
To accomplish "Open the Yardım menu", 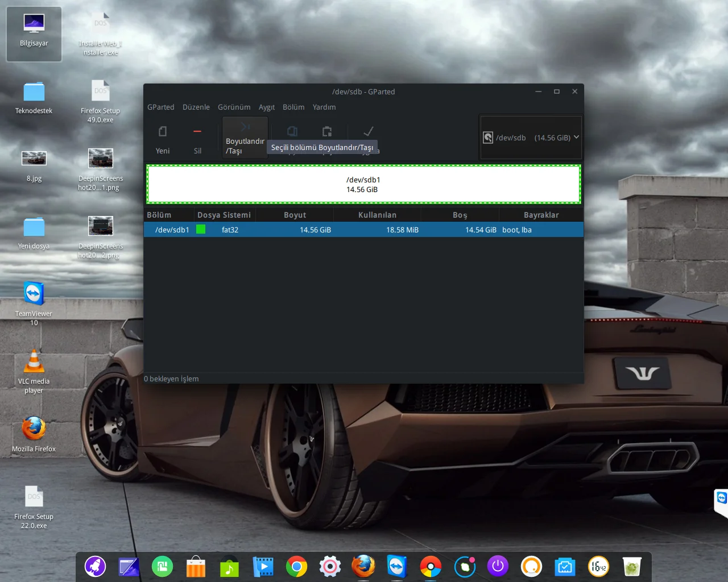I will [324, 107].
